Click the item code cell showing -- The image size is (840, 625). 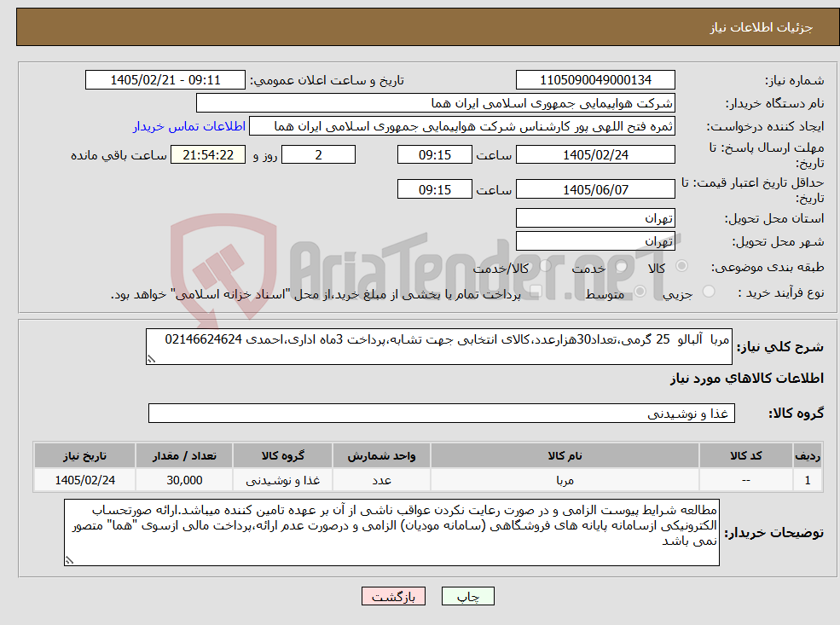(x=745, y=480)
